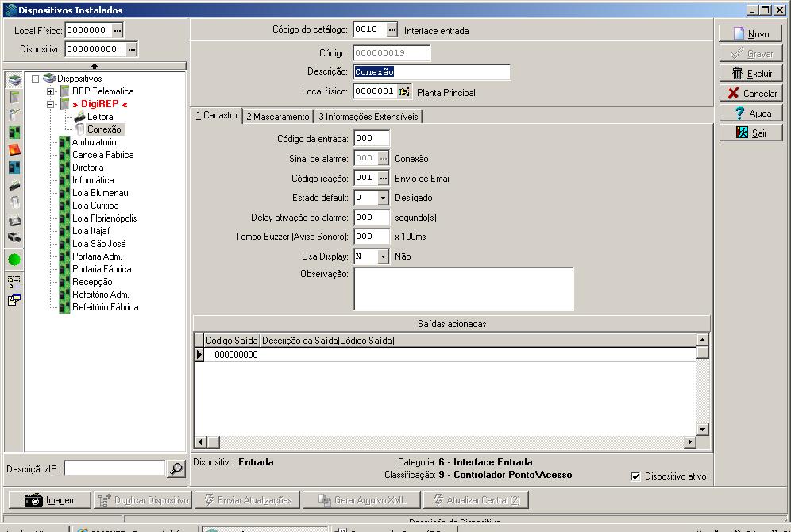Click the green circle icon in left sidebar
The image size is (791, 532).
[14, 260]
